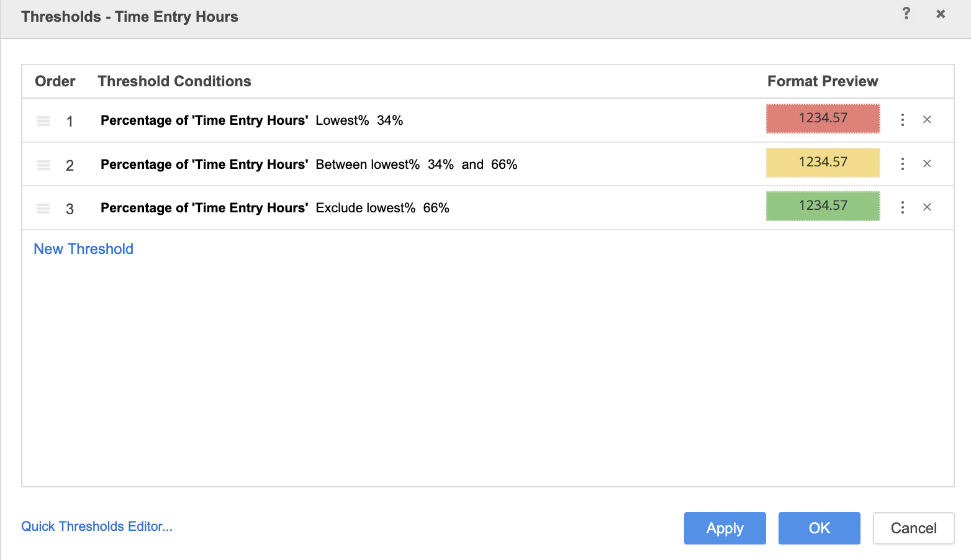Grab the drag handle of threshold 3
Viewport: 971px width, 560px height.
tap(43, 208)
